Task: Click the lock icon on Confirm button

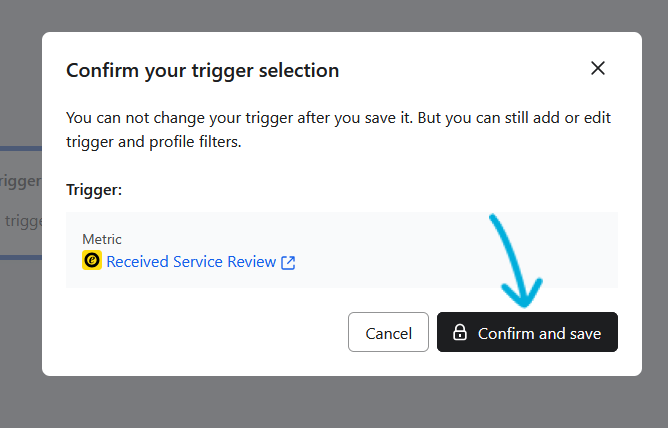Action: coord(460,332)
